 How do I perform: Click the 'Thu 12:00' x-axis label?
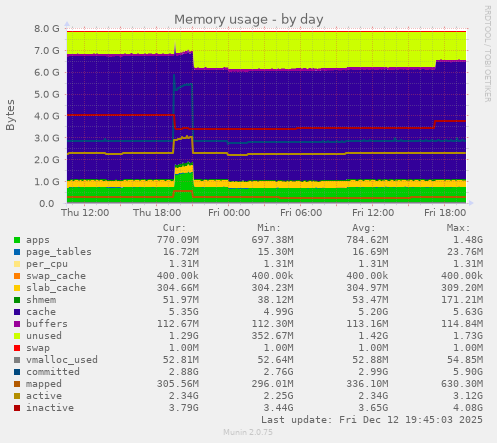[x=85, y=213]
